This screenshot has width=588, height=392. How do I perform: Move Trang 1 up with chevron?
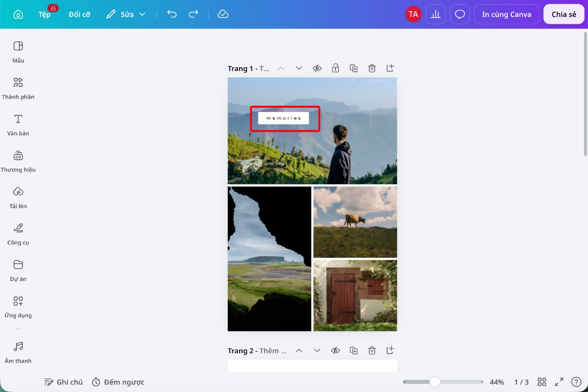[281, 68]
